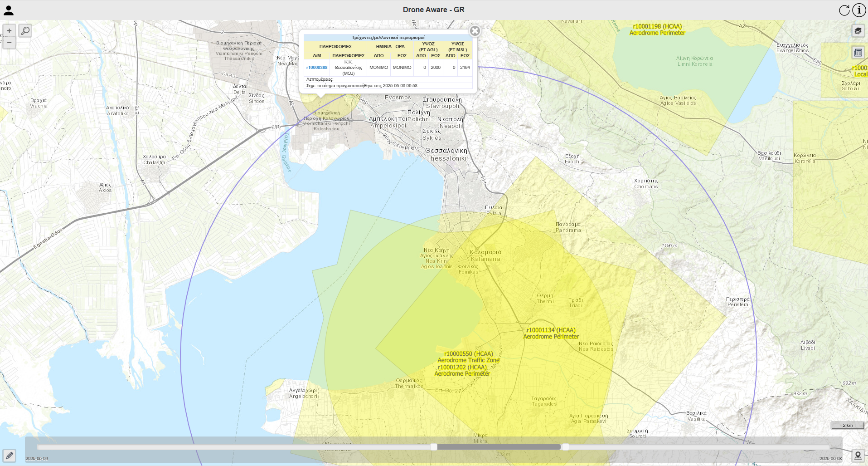Viewport: 868px width, 466px height.
Task: Open the map layers panel icon
Action: tap(858, 31)
